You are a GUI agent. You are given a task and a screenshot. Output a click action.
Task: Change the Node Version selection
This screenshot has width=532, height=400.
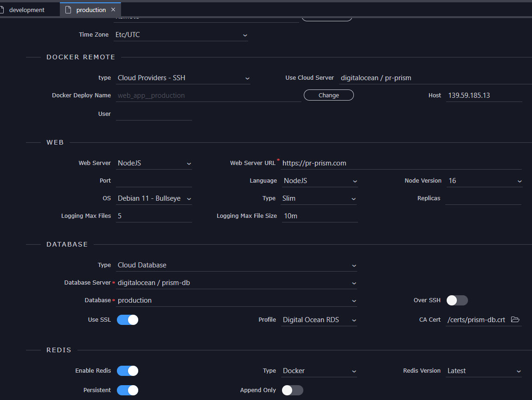click(x=519, y=180)
